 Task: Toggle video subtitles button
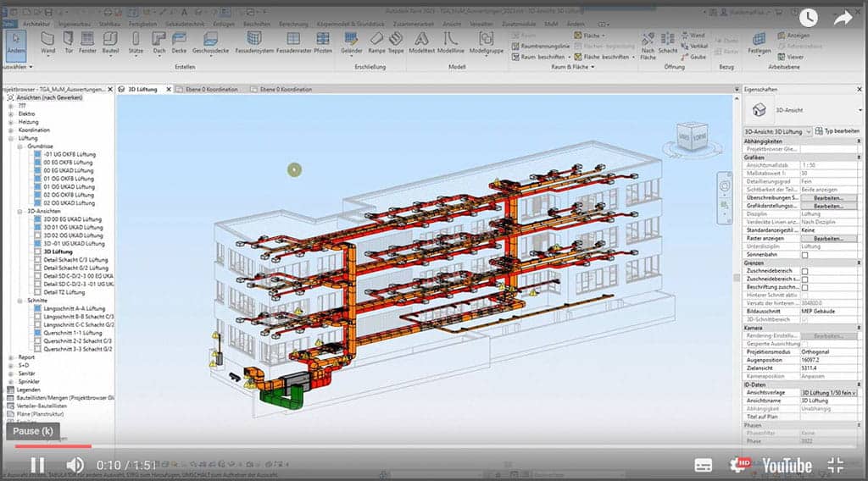tap(703, 465)
